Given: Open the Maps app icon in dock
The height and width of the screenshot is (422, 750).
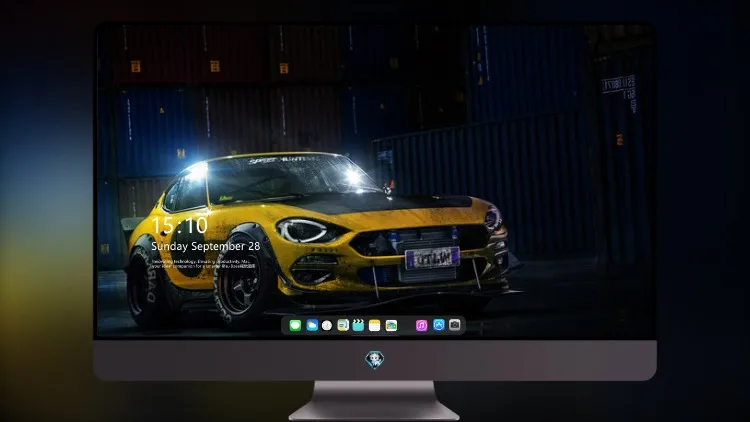Looking at the screenshot, I should (343, 325).
